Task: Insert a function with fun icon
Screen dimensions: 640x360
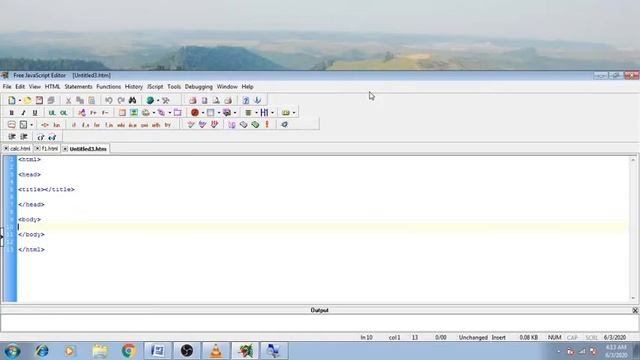Action: [x=57, y=125]
